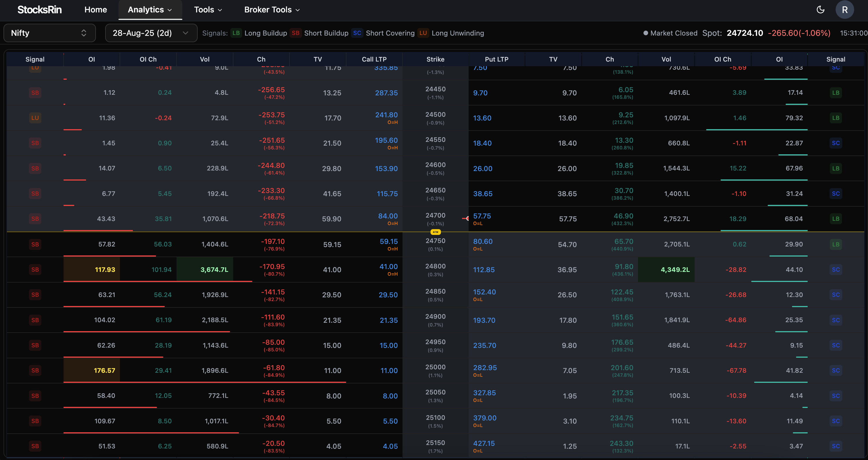Open the user profile avatar R
Image resolution: width=868 pixels, height=460 pixels.
point(844,10)
